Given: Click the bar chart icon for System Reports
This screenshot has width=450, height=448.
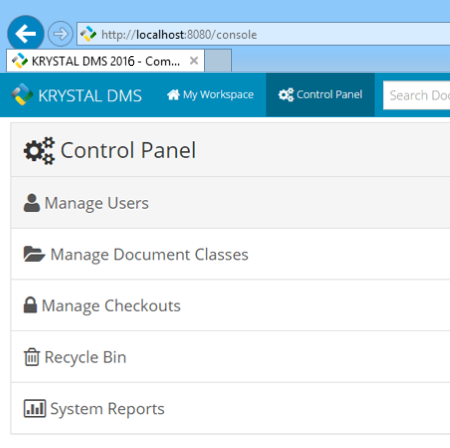Looking at the screenshot, I should point(35,408).
